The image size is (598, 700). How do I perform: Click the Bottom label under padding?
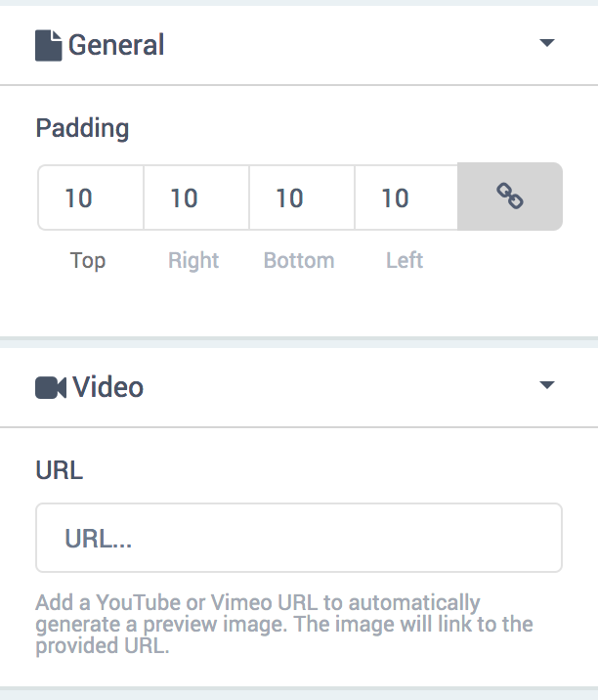pyautogui.click(x=299, y=260)
